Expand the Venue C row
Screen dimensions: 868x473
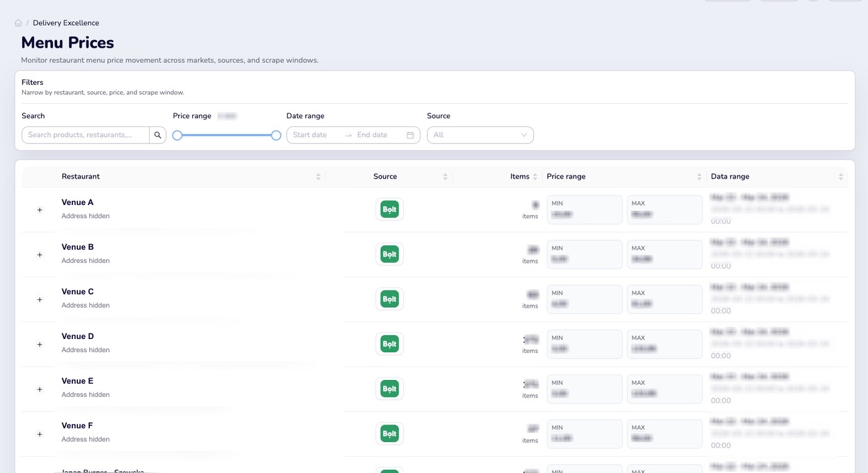(40, 299)
